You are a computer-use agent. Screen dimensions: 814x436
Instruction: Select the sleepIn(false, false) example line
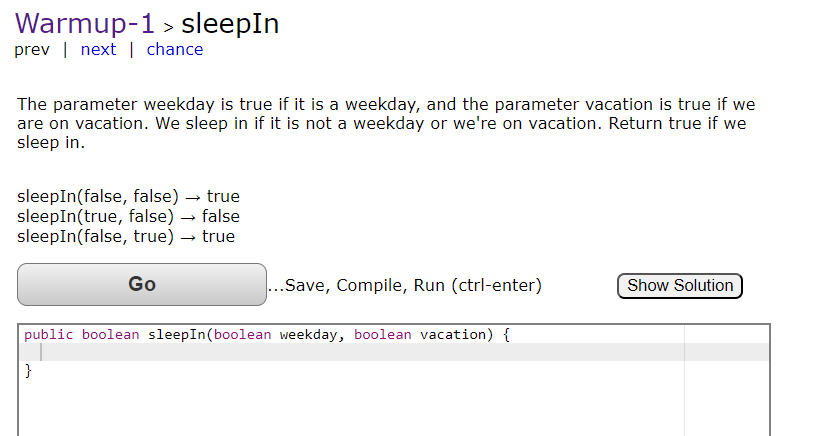pos(128,197)
